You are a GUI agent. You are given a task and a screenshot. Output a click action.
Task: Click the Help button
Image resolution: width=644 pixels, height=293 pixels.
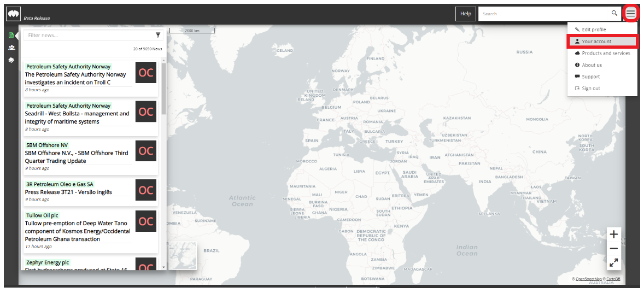pos(466,14)
